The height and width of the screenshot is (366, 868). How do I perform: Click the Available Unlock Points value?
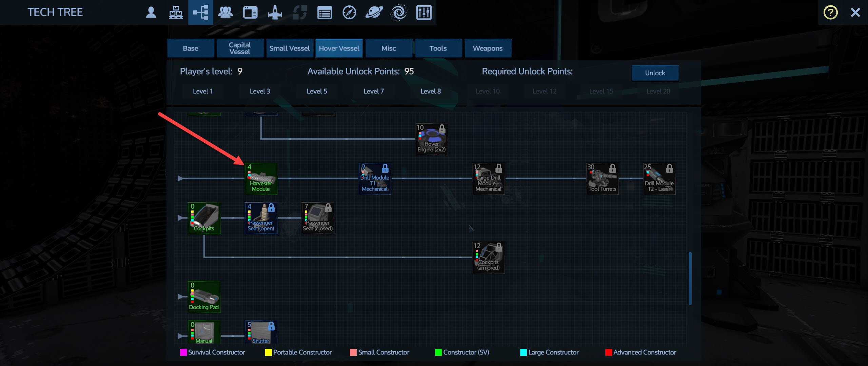point(409,71)
